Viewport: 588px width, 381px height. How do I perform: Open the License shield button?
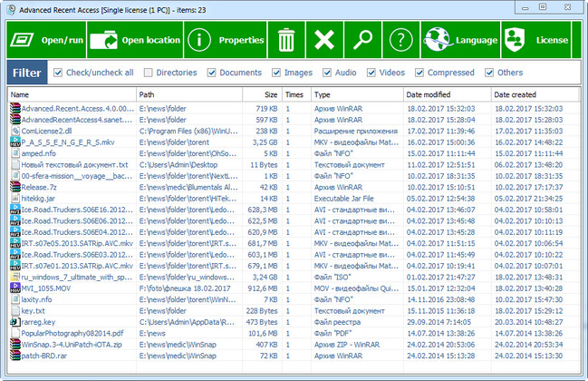536,40
